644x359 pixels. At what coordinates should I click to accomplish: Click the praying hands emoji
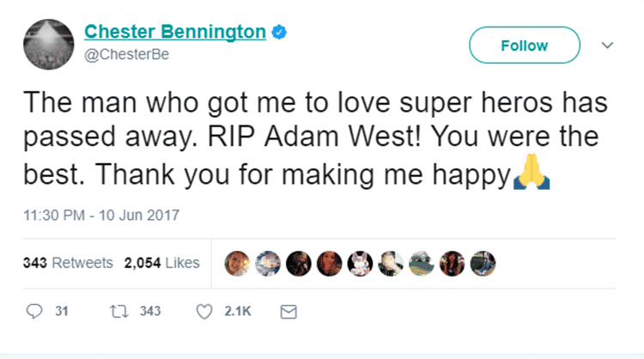pyautogui.click(x=530, y=176)
